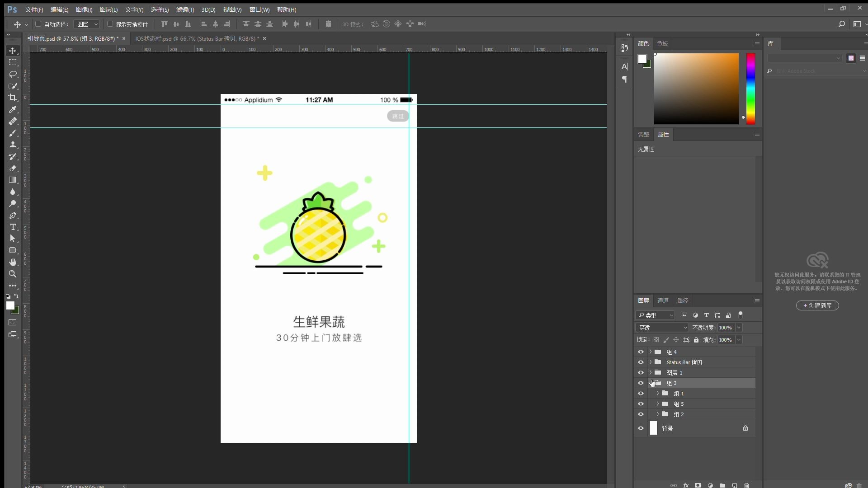Add a layer style with fx icon
The width and height of the screenshot is (868, 488).
[x=686, y=485]
